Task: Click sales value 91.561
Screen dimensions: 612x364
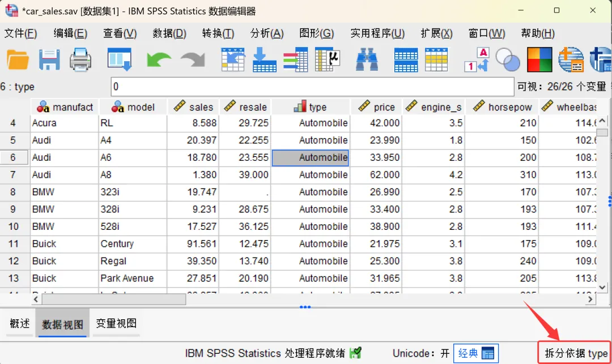Action: click(x=193, y=244)
